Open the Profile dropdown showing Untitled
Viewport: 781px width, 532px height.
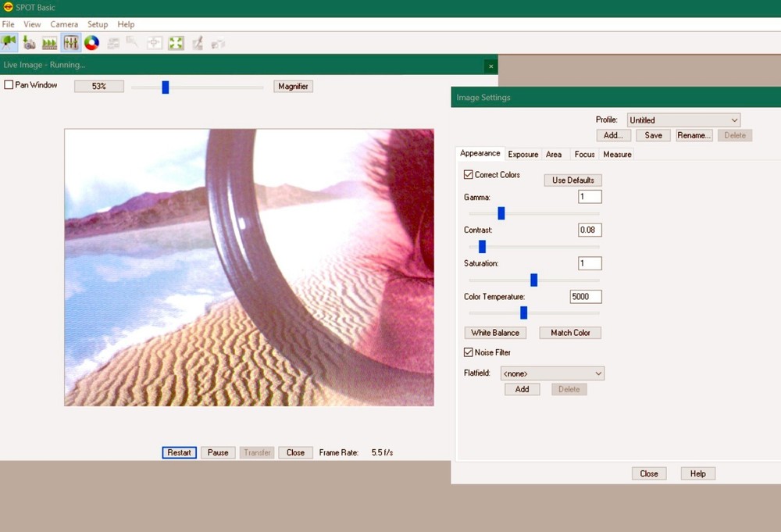click(683, 120)
